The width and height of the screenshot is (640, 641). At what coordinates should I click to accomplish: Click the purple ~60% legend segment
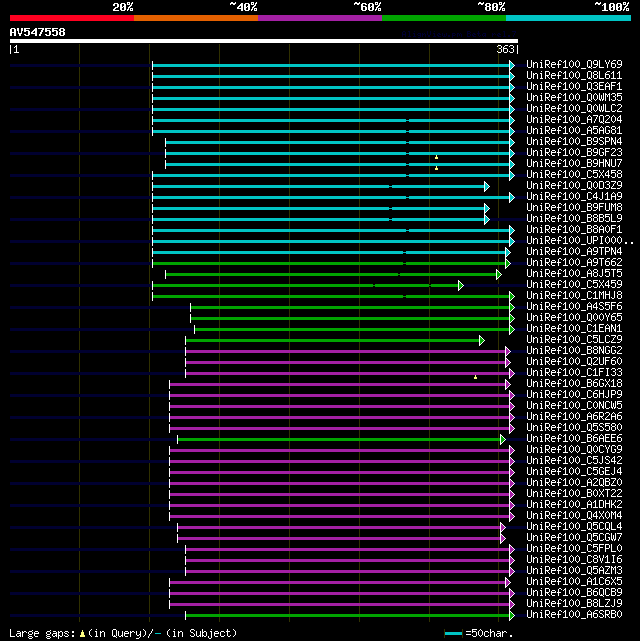(320, 18)
